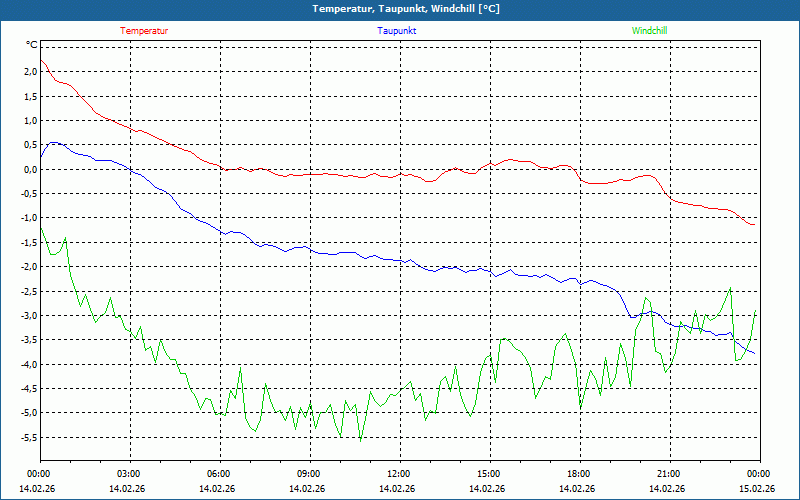Select the 09:00 time axis marker
The image size is (800, 500).
tap(309, 474)
